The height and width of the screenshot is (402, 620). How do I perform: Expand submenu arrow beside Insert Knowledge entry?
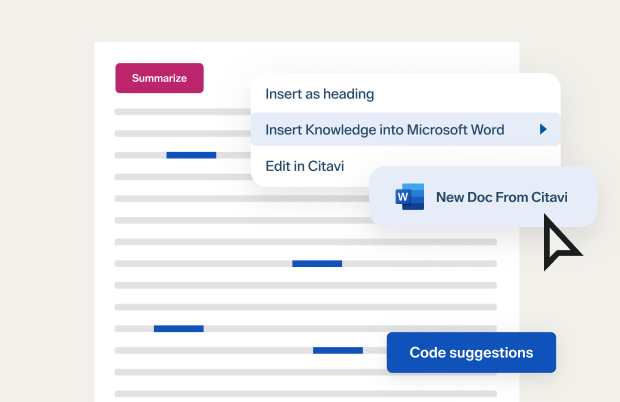tap(542, 129)
